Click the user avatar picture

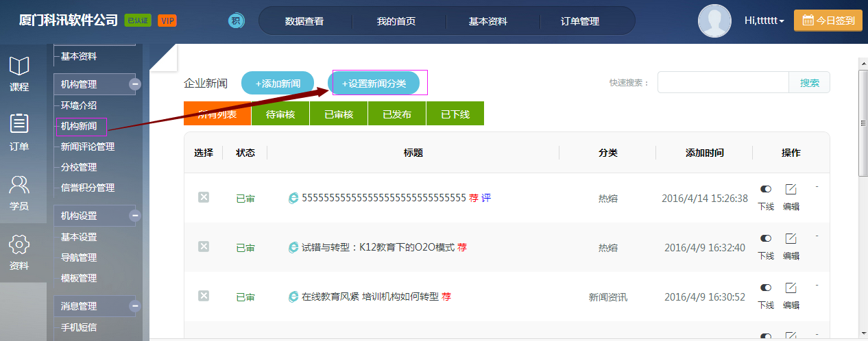click(714, 21)
